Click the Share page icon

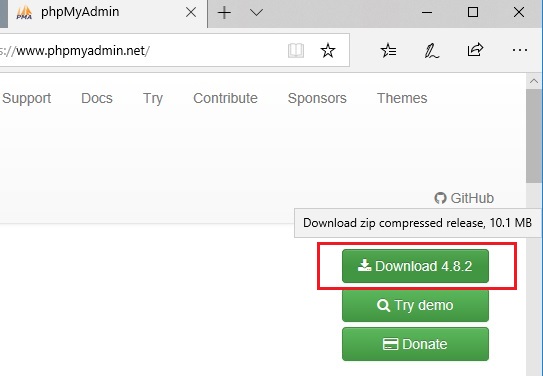tap(475, 50)
